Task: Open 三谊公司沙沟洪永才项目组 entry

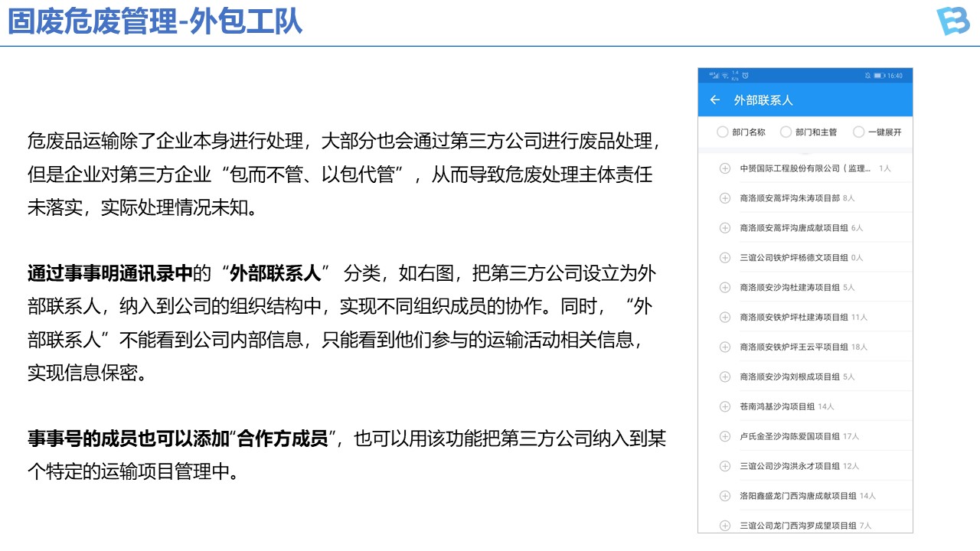Action: pos(789,466)
